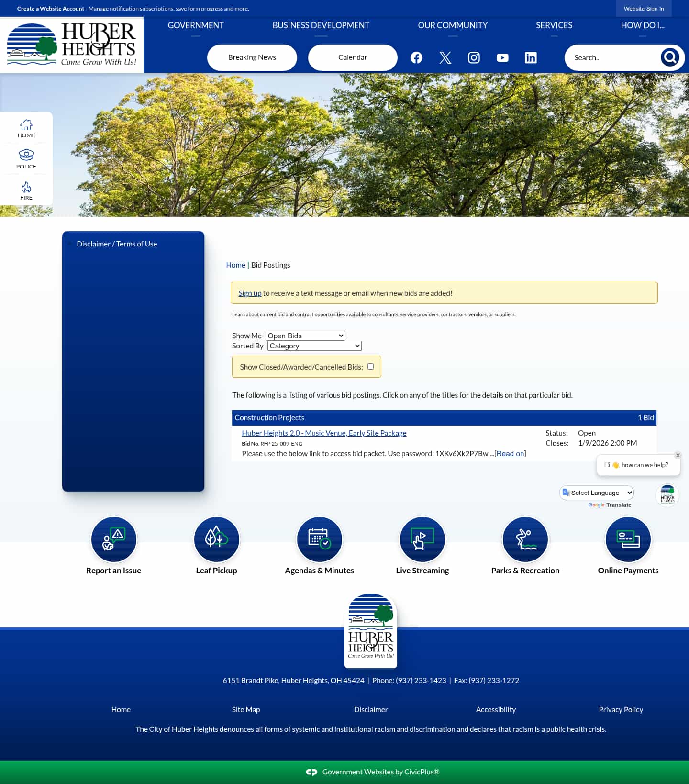Image resolution: width=689 pixels, height=784 pixels.
Task: Click Home in the breadcrumb
Action: (235, 265)
